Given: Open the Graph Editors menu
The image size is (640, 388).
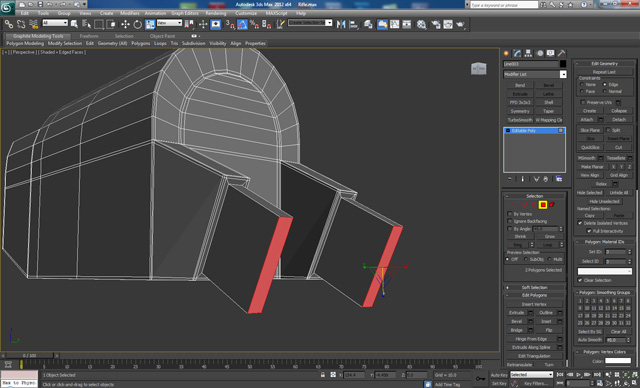Looking at the screenshot, I should (x=184, y=13).
